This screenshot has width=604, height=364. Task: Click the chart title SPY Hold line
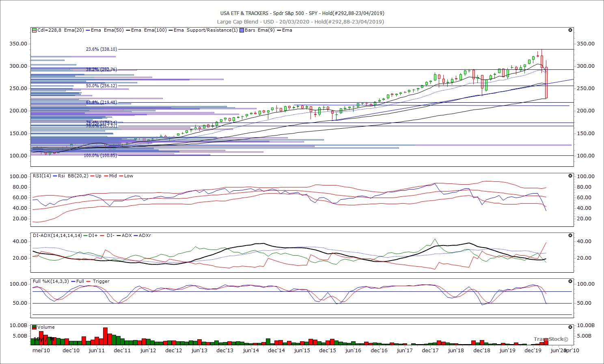302,13
